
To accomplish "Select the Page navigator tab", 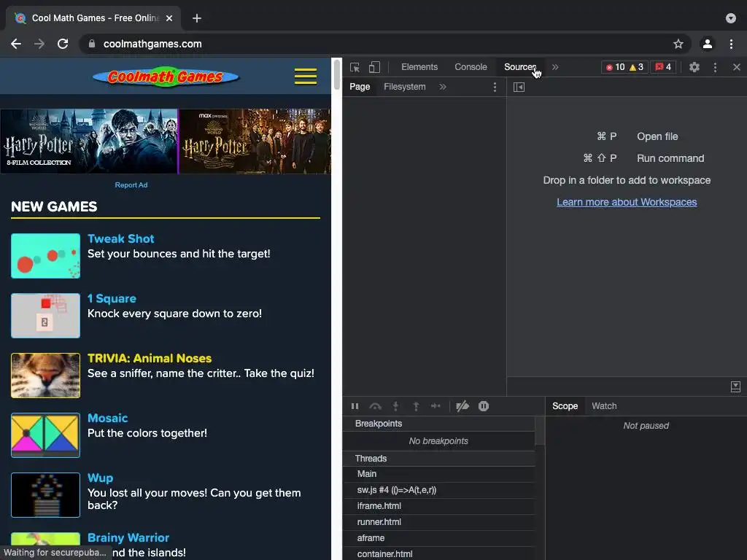I will 360,87.
